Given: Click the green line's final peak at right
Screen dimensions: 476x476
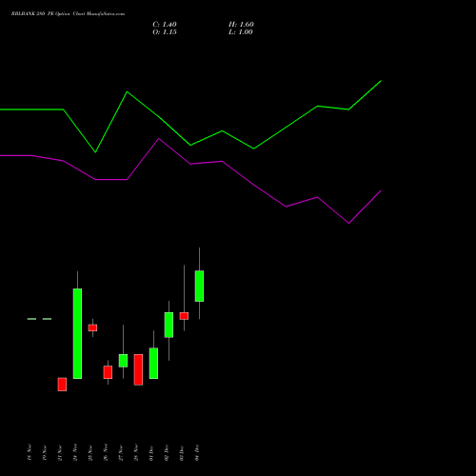Looking at the screenshot, I should 381,81.
